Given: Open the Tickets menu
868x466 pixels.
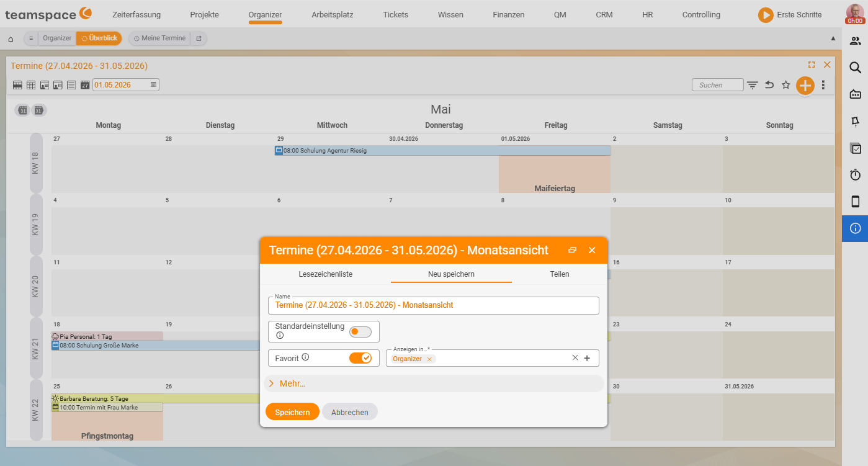Looking at the screenshot, I should coord(396,14).
